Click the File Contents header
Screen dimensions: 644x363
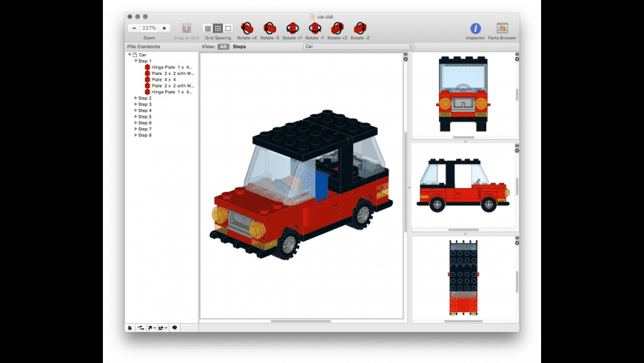(144, 47)
